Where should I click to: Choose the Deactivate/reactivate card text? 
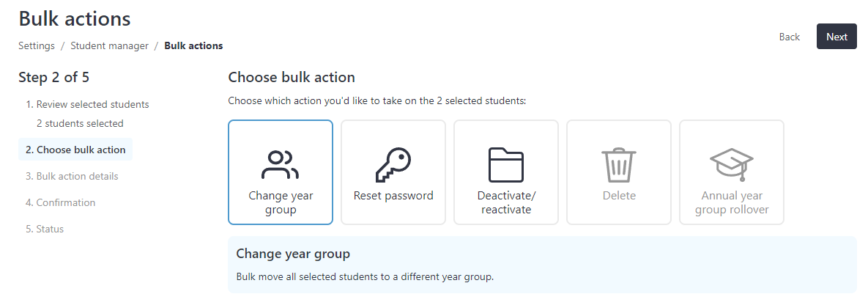click(507, 202)
